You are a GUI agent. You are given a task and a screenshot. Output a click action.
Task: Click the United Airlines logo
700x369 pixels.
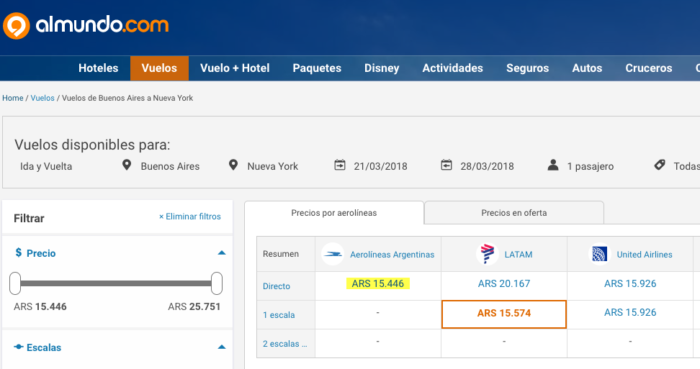click(x=600, y=254)
